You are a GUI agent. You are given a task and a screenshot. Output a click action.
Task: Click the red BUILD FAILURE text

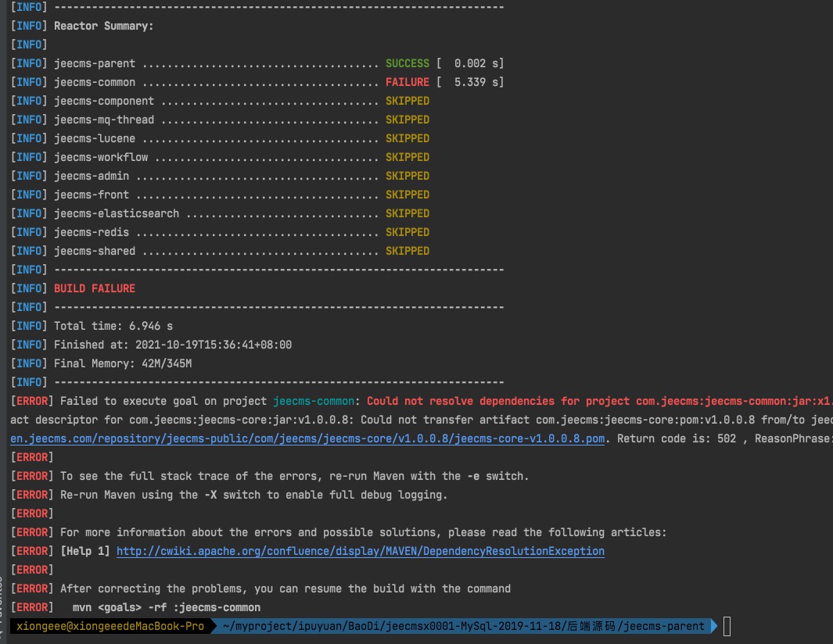95,288
